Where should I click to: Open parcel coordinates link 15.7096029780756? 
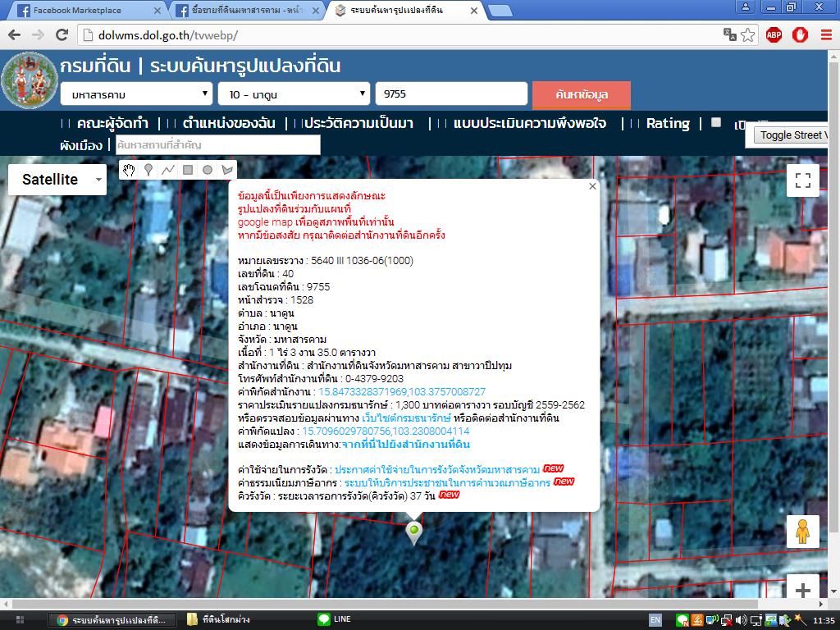(x=386, y=431)
